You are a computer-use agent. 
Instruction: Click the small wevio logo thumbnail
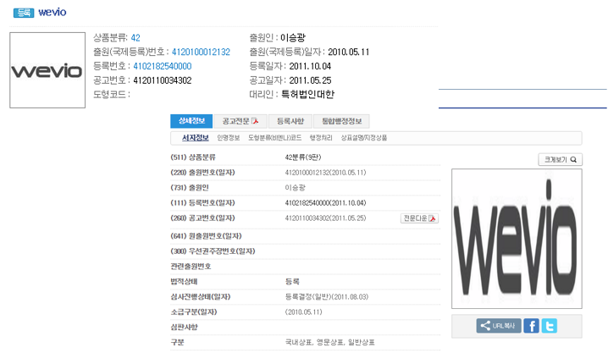[x=47, y=71]
